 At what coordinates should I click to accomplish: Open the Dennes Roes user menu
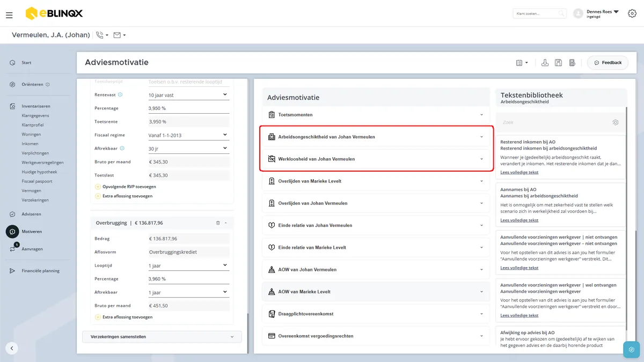(596, 13)
